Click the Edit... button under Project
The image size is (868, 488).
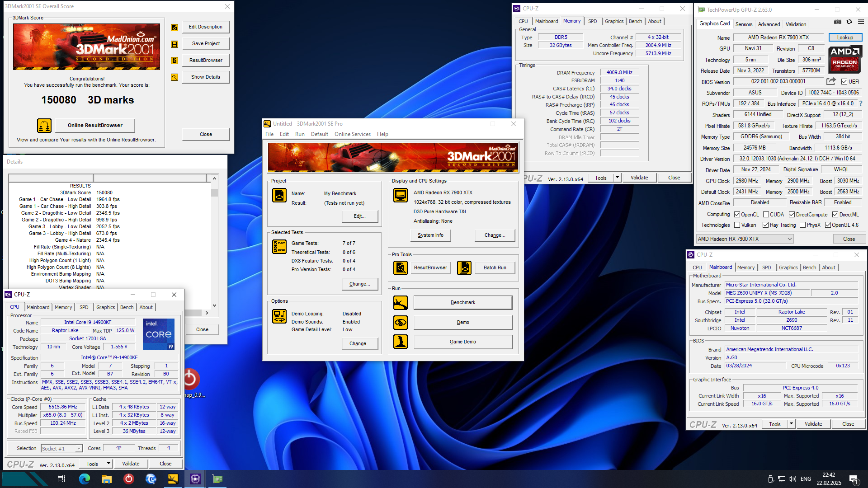click(360, 216)
